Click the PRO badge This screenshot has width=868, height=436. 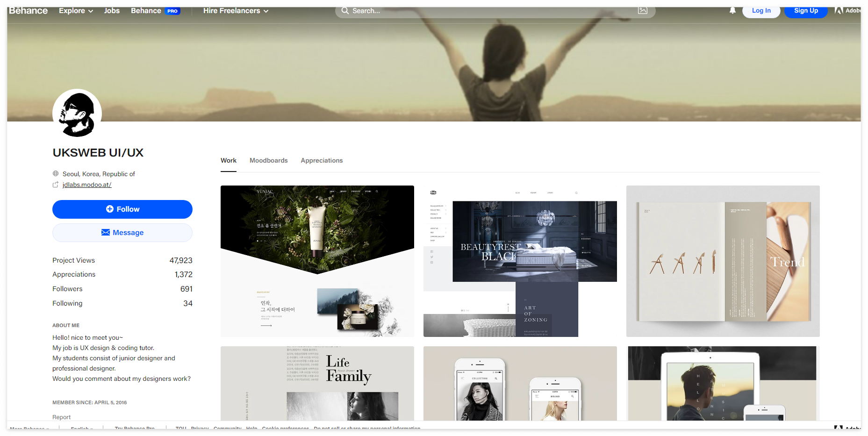(172, 11)
